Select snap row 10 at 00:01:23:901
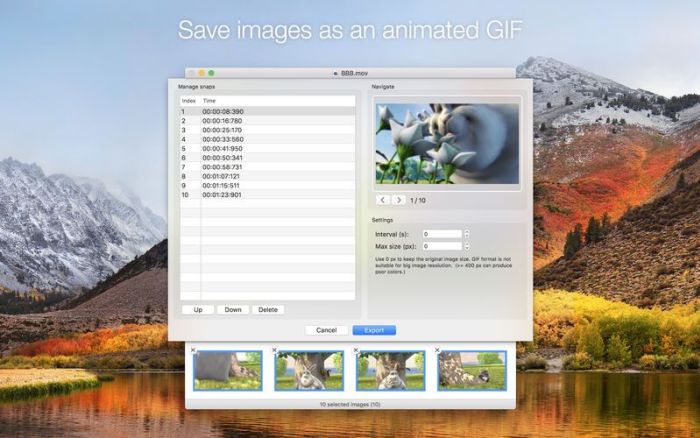 pos(267,195)
